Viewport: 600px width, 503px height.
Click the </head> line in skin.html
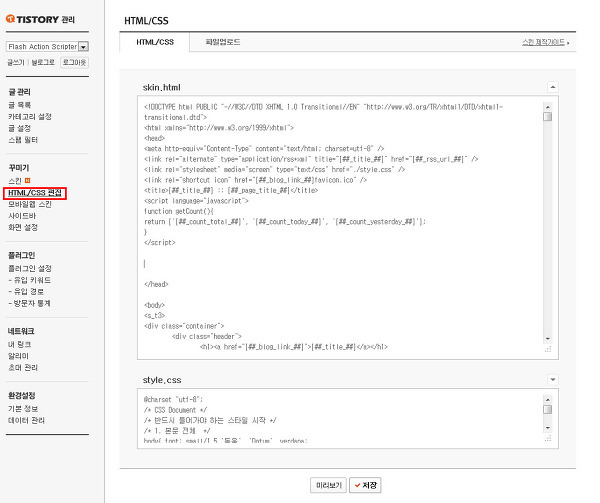pyautogui.click(x=156, y=284)
